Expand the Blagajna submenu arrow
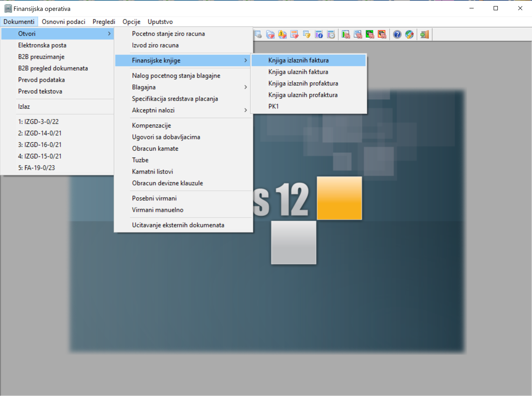532x396 pixels. click(x=245, y=87)
